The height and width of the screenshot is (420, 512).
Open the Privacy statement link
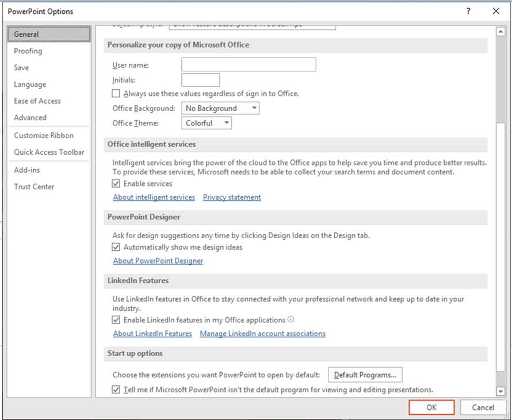coord(232,197)
